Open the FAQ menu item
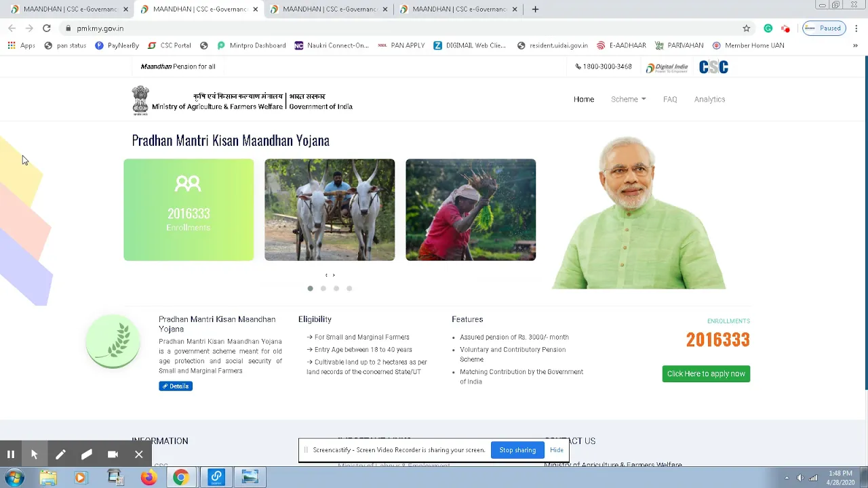This screenshot has width=868, height=488. pyautogui.click(x=670, y=99)
